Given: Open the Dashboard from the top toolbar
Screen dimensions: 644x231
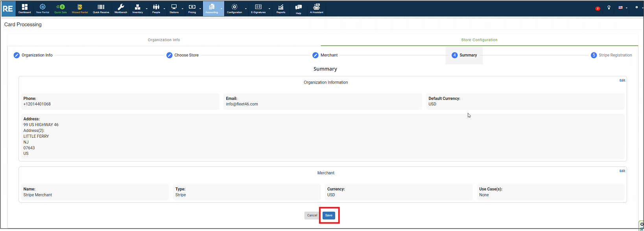Looking at the screenshot, I should (x=24, y=8).
